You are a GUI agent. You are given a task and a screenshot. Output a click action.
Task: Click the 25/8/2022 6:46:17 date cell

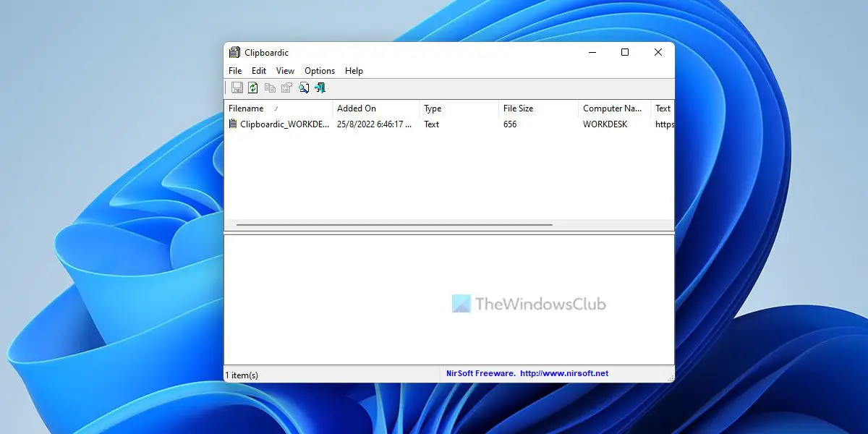(x=375, y=124)
